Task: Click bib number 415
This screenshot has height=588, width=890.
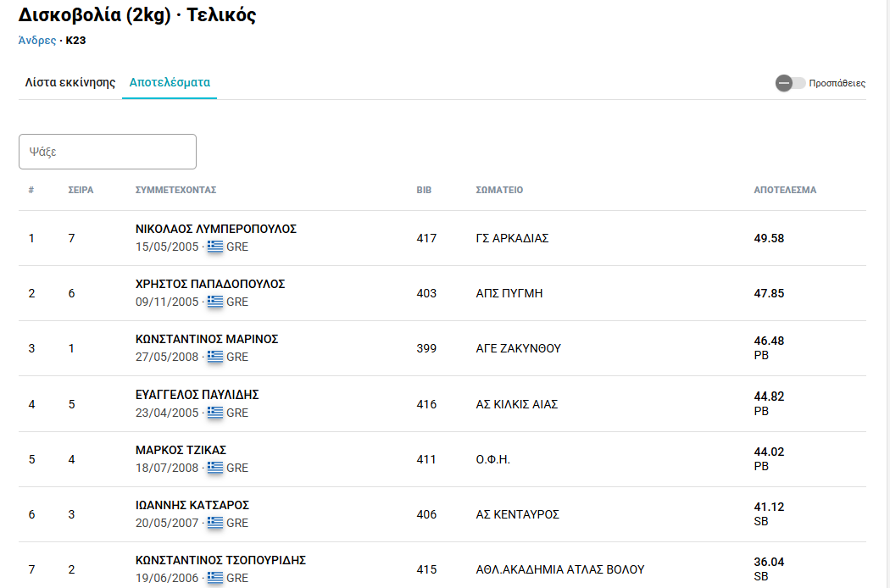Action: pyautogui.click(x=426, y=569)
